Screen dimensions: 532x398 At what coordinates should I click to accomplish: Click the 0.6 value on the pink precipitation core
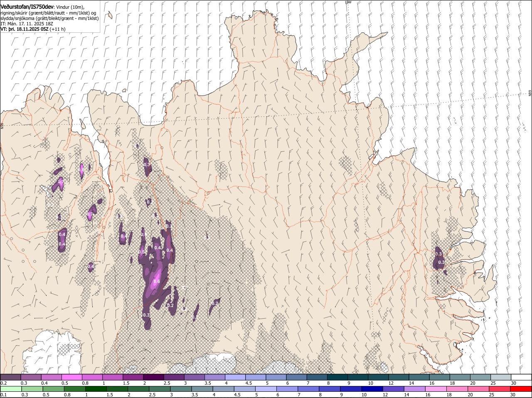[x=157, y=281]
